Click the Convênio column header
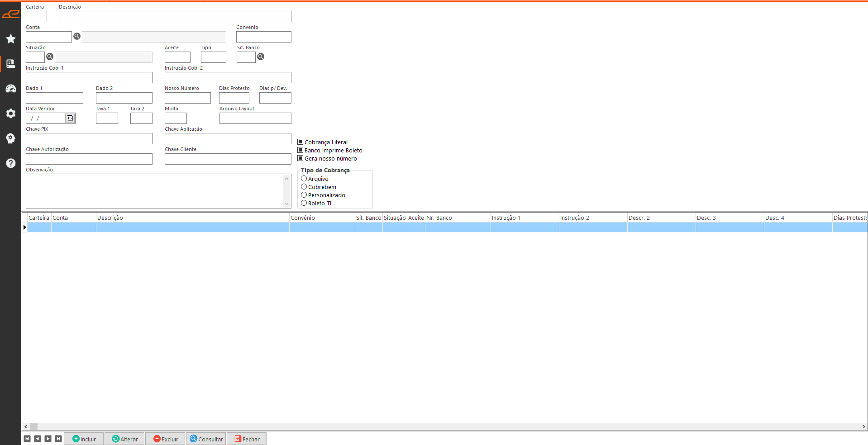 pos(322,218)
